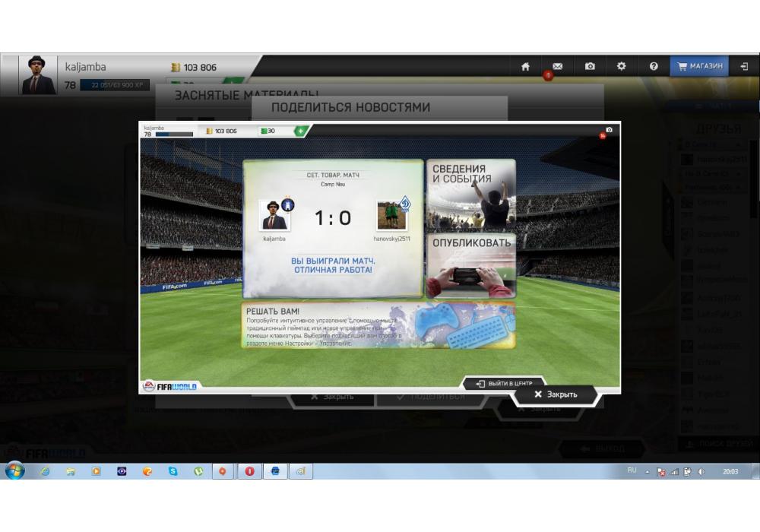Click kaljamba profile avatar in header
This screenshot has width=760, height=532.
click(38, 74)
